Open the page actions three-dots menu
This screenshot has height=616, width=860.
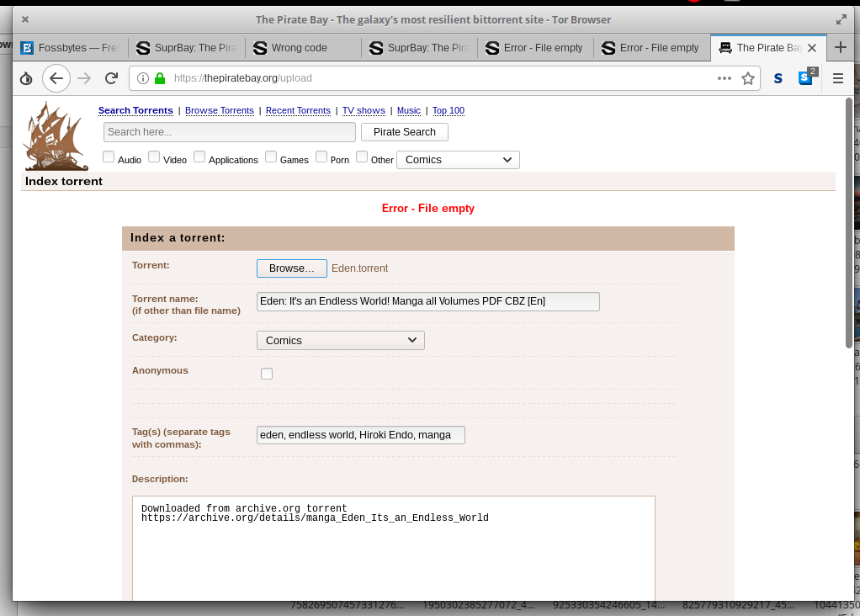coord(724,78)
